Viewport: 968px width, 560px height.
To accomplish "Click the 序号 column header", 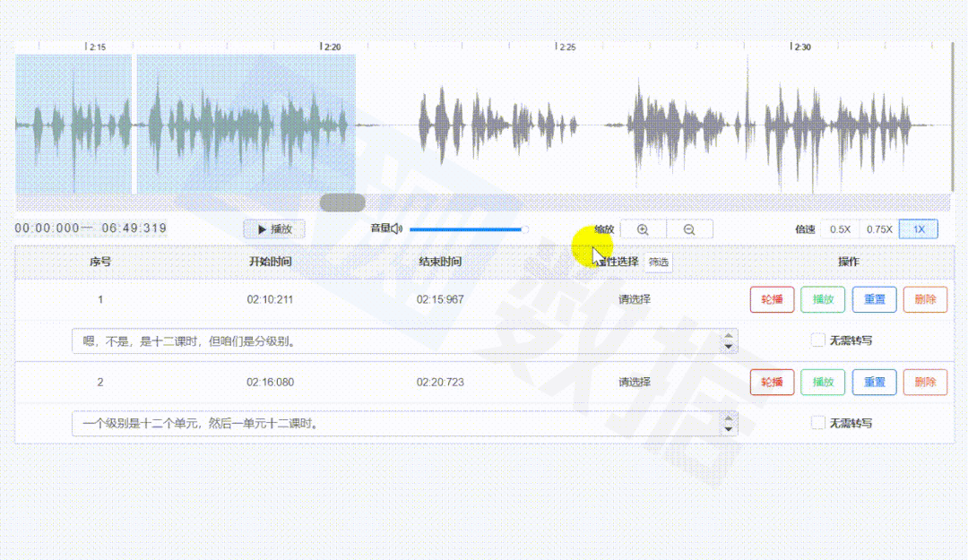I will 100,262.
